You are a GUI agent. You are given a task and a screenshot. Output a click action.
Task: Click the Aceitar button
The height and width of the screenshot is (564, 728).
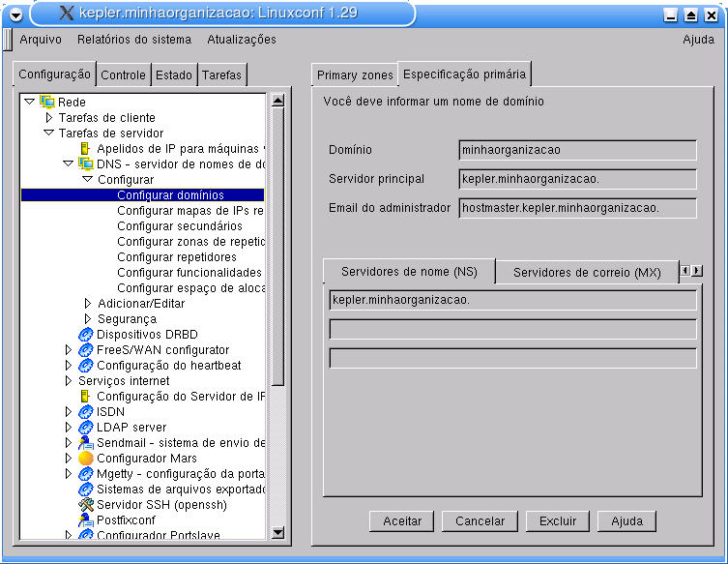pyautogui.click(x=402, y=521)
